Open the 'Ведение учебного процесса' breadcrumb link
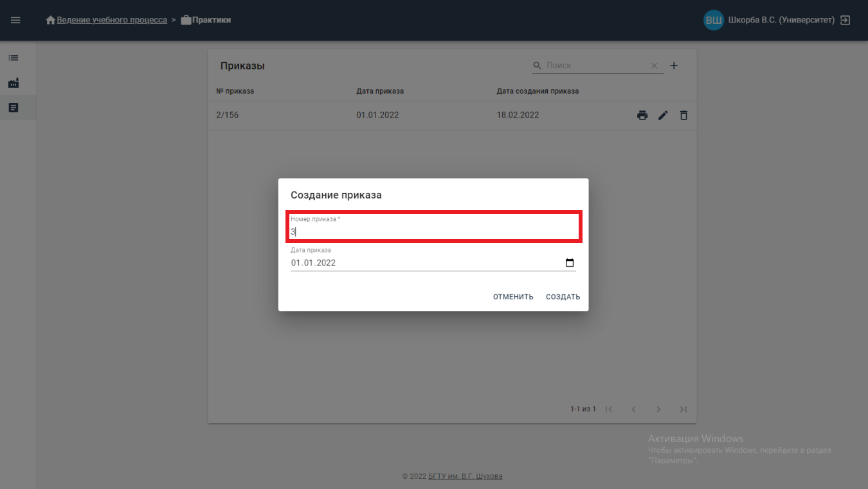868x489 pixels. [x=112, y=20]
